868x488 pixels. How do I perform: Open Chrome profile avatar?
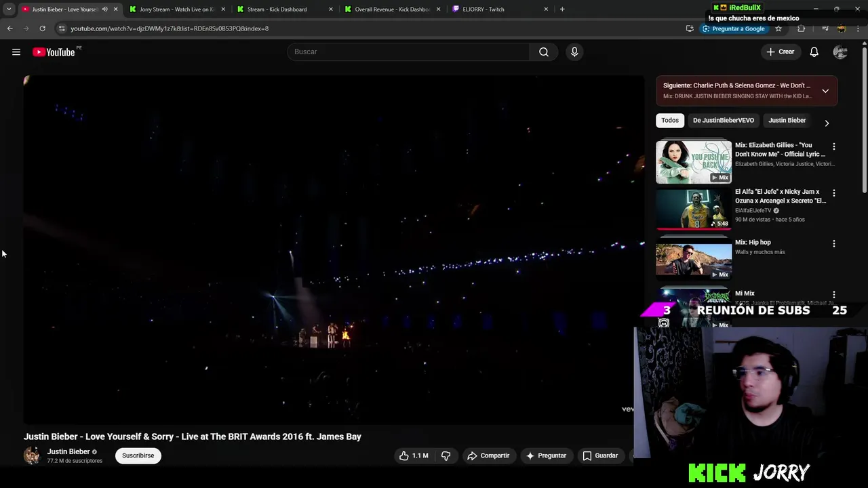tap(842, 28)
